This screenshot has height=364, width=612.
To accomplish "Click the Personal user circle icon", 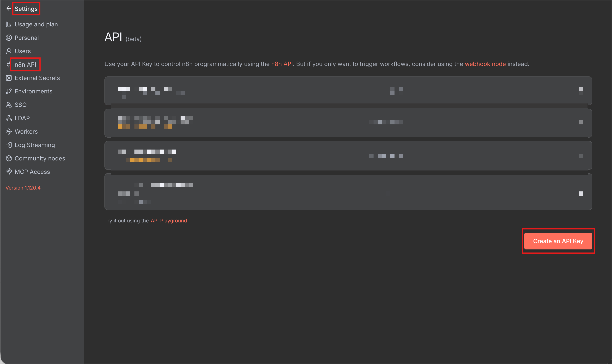I will (x=9, y=38).
